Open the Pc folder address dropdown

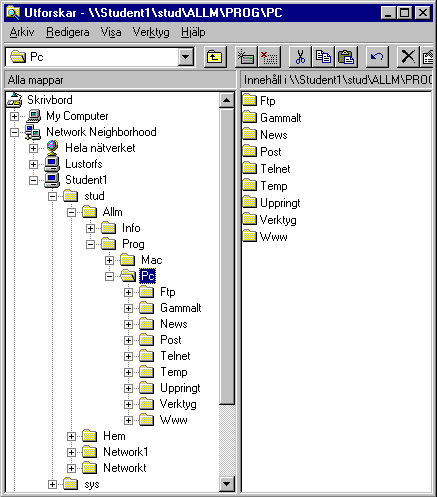coord(186,57)
